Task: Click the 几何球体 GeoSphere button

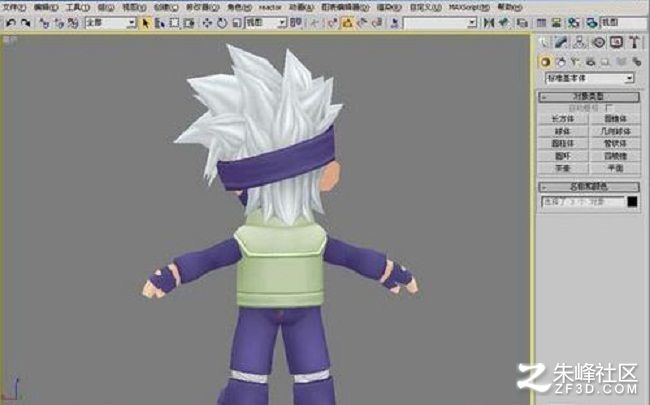Action: coord(615,131)
